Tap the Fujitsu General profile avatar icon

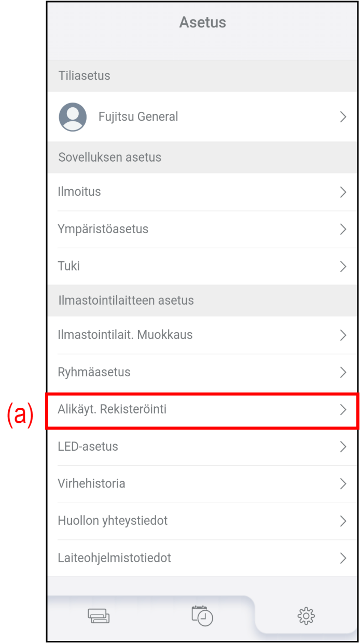73,117
